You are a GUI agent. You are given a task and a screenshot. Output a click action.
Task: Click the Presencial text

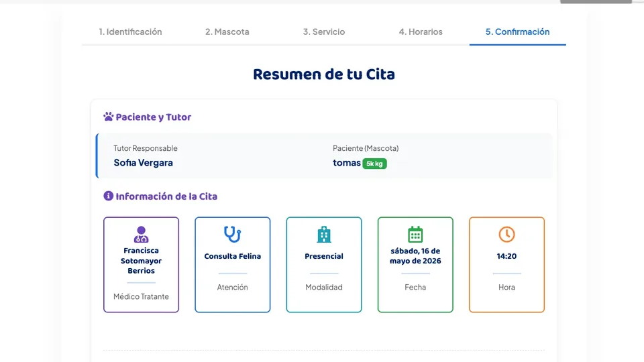coord(324,256)
